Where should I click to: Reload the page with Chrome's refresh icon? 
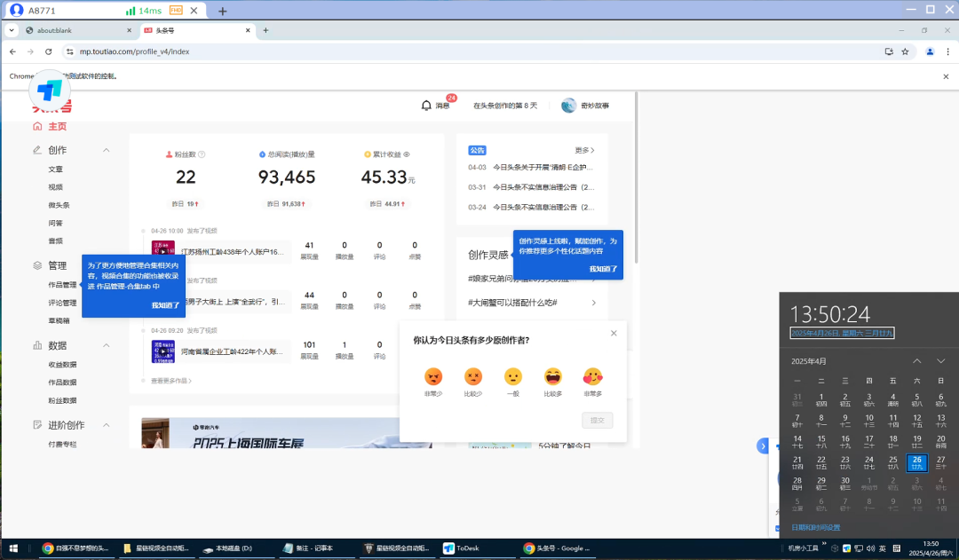pyautogui.click(x=48, y=51)
